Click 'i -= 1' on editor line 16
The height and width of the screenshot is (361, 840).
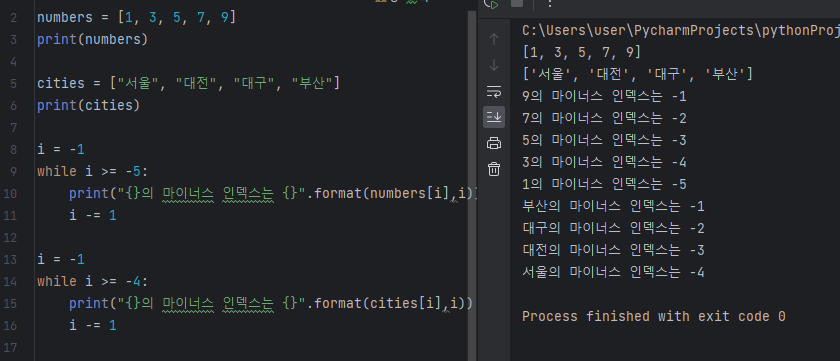click(93, 325)
